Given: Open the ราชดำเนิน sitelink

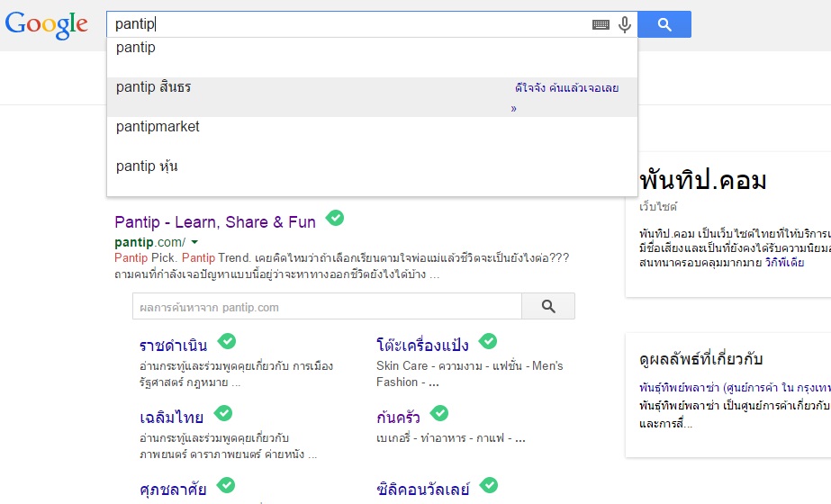Looking at the screenshot, I should pyautogui.click(x=173, y=346).
